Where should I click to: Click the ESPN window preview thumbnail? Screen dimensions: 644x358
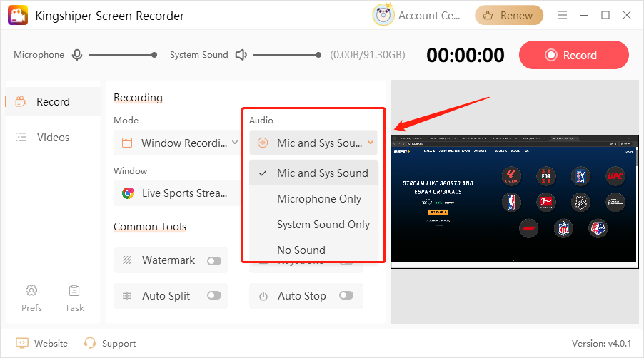click(x=514, y=201)
